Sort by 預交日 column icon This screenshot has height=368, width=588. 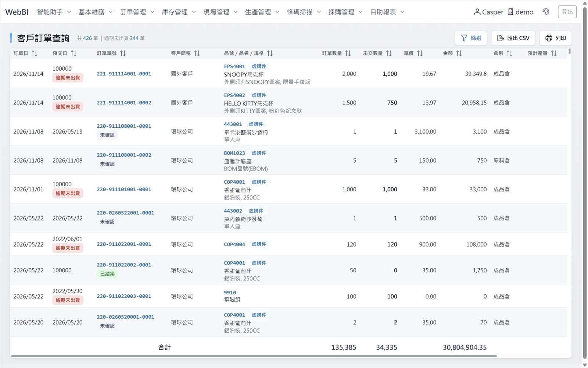(73, 53)
